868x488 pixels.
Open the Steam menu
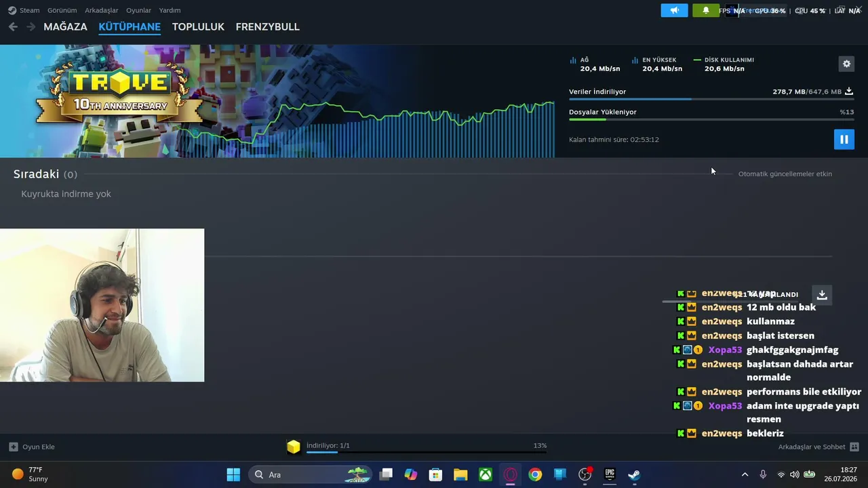[29, 10]
